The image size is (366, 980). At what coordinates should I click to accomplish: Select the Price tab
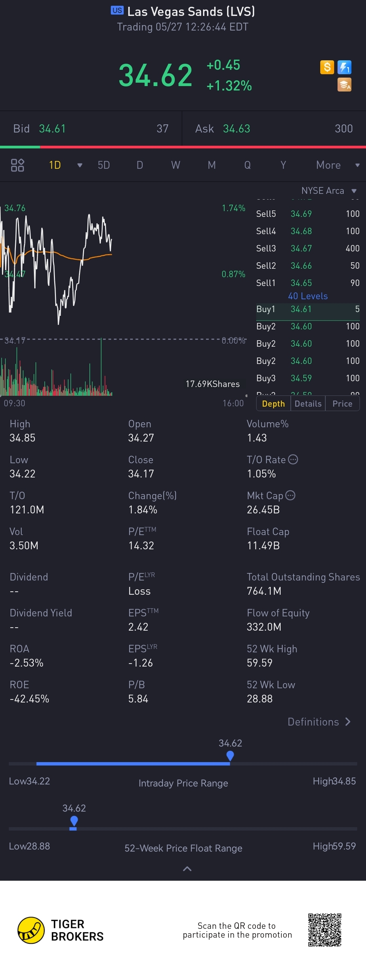coord(342,404)
